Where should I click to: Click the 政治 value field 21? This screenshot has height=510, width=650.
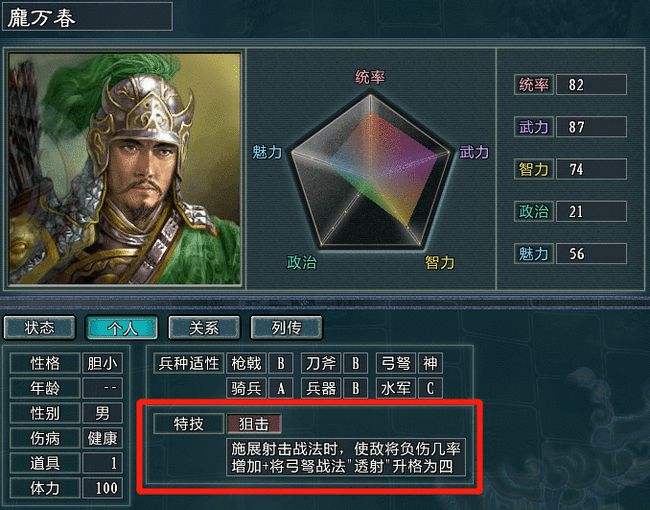coord(591,211)
